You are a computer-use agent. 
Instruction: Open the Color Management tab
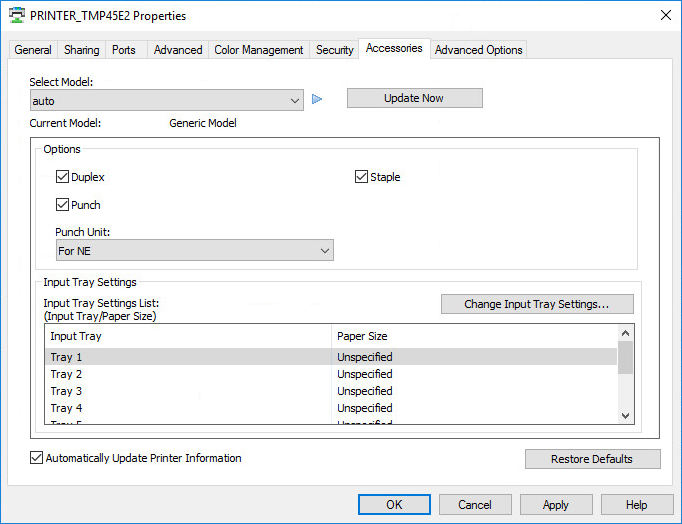(258, 50)
